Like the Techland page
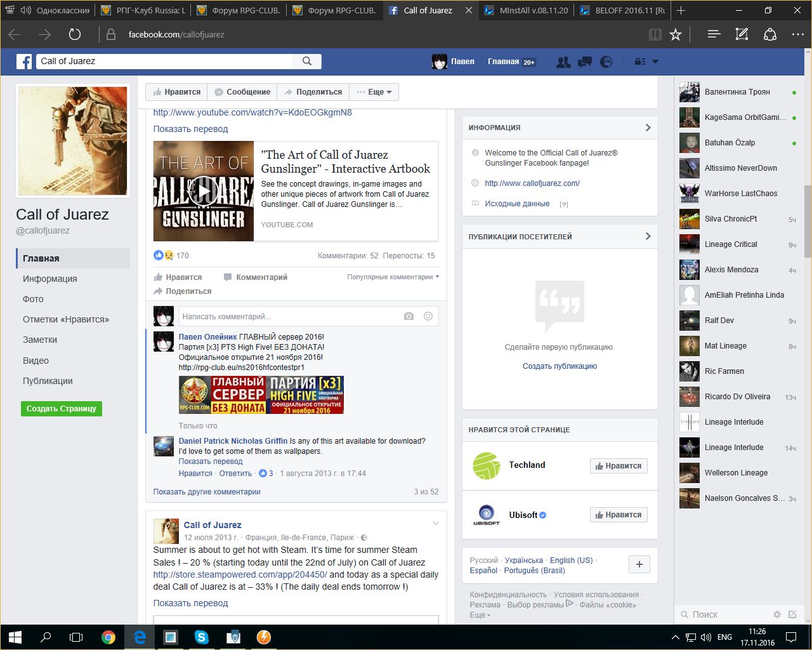This screenshot has height=650, width=812. pos(618,466)
